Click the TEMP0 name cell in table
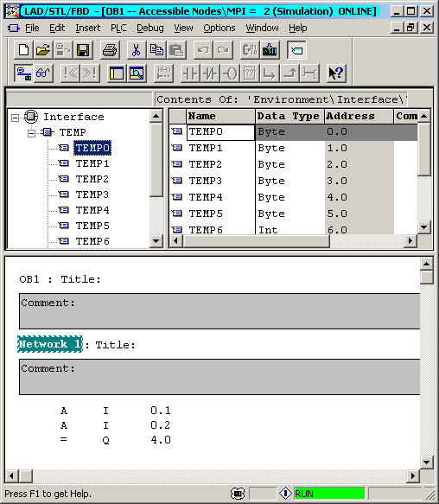Viewport: 439px width, 504px height. [220, 131]
